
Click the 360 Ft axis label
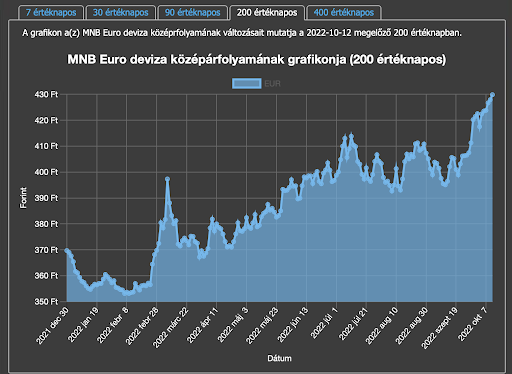[x=46, y=276]
